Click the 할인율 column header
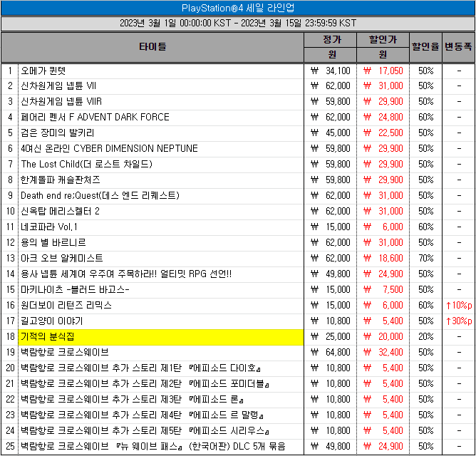The image size is (476, 456). [x=425, y=47]
